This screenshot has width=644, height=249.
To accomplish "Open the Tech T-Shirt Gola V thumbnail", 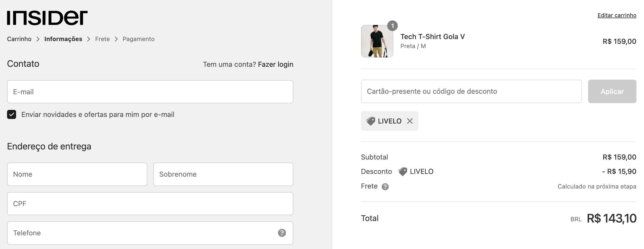I will click(x=377, y=41).
